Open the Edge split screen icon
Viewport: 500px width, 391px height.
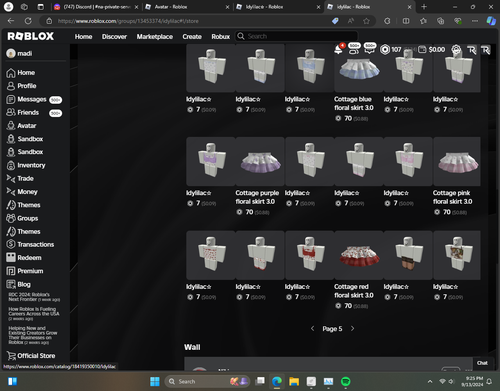pyautogui.click(x=406, y=21)
